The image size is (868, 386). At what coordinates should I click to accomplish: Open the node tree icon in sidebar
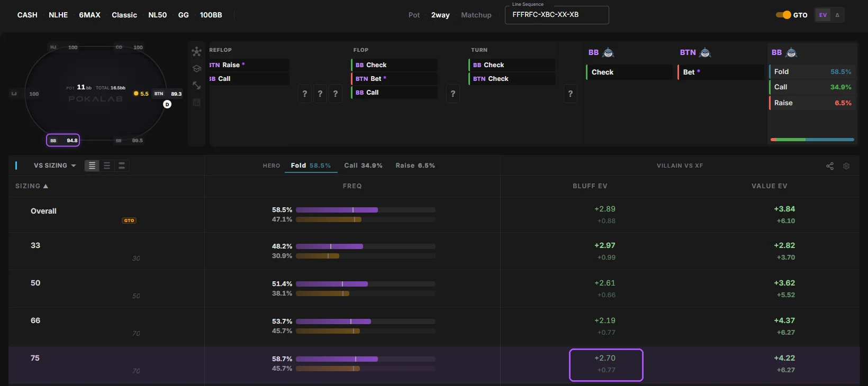coord(196,51)
